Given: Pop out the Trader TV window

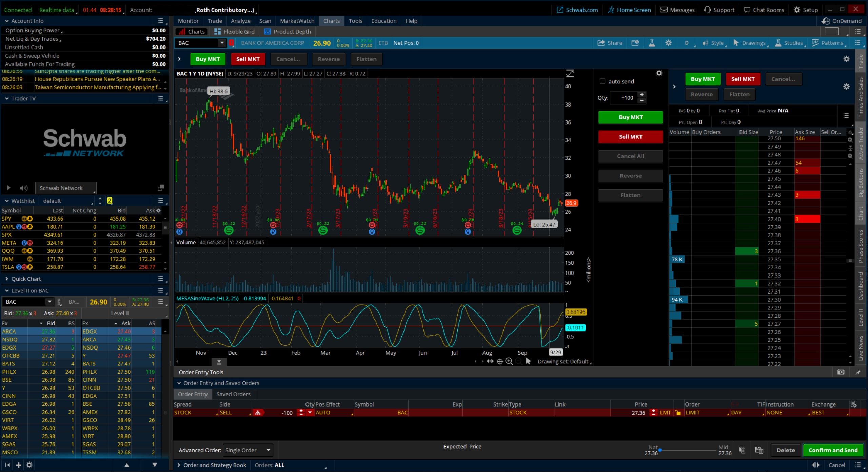Looking at the screenshot, I should (161, 188).
